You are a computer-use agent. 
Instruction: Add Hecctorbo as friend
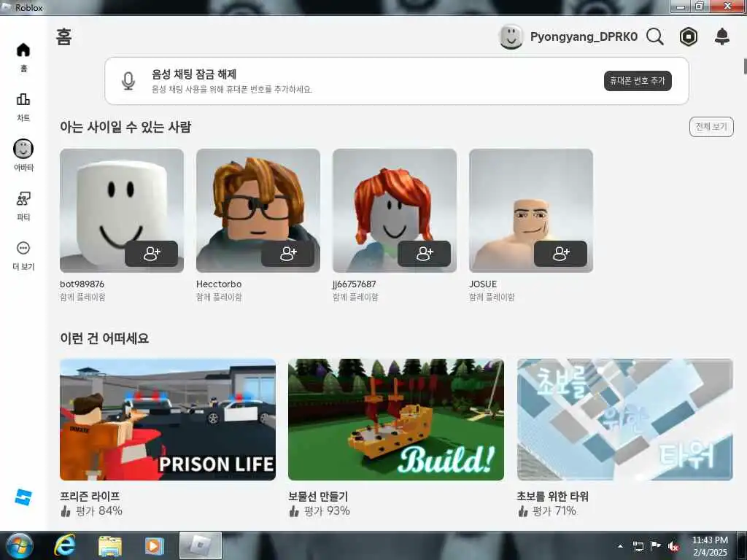(287, 254)
